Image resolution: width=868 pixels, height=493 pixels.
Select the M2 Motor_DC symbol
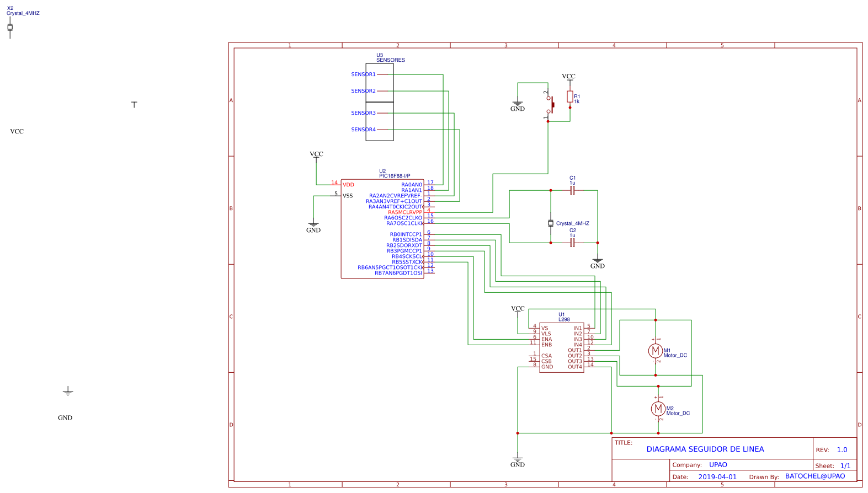point(657,409)
